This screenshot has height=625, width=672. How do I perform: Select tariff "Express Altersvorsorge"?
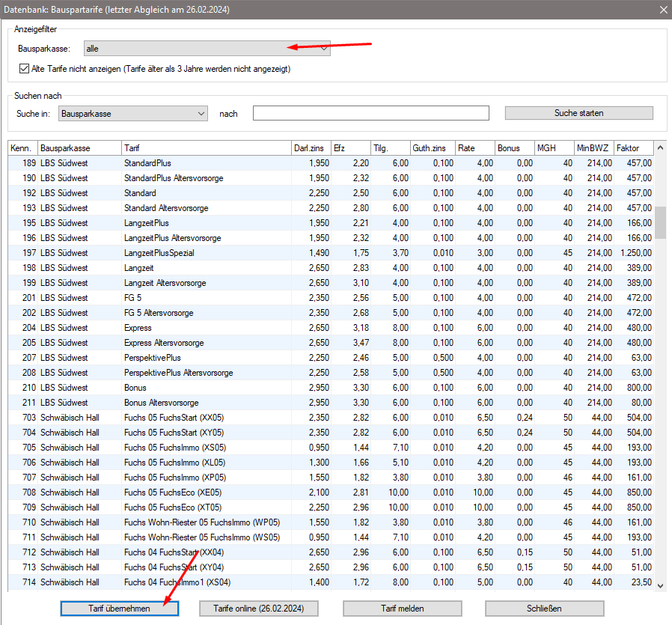[164, 343]
